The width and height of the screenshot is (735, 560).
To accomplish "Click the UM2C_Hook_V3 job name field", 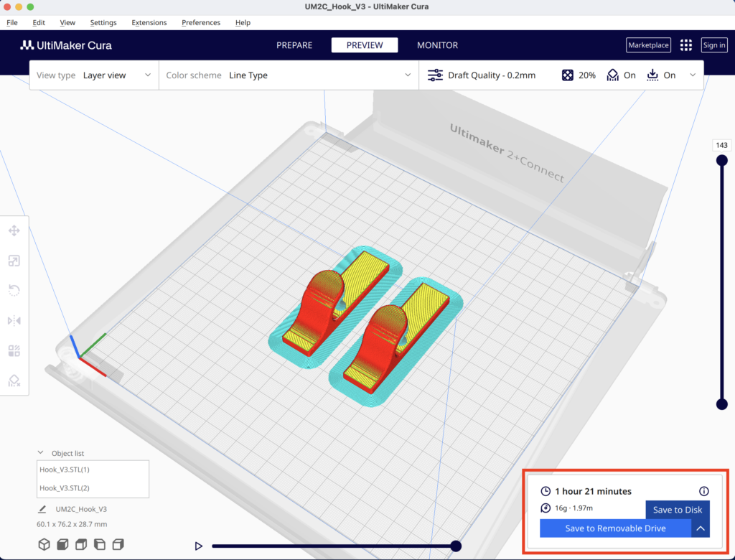I will [x=81, y=509].
